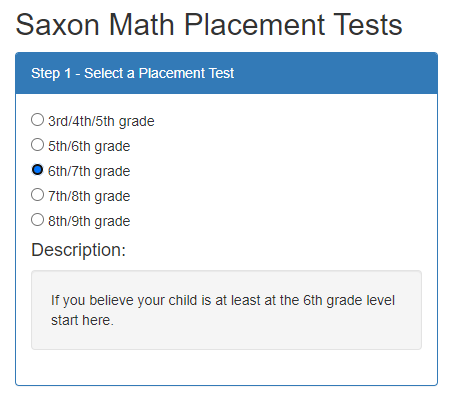This screenshot has height=402, width=453.
Task: Click the '3rd/4th/5th grade' label text
Action: point(101,121)
